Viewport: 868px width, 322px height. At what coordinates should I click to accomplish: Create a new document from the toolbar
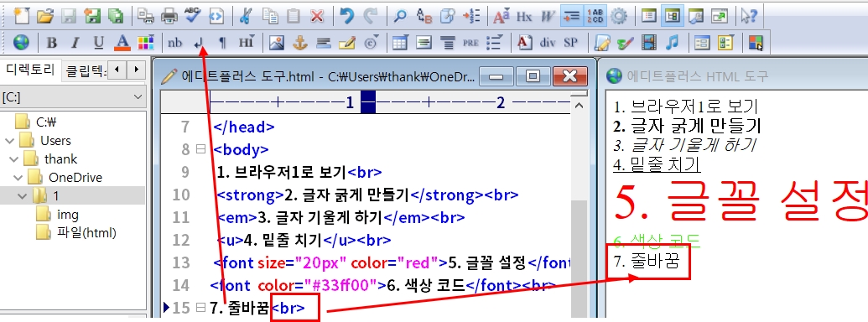(x=22, y=16)
